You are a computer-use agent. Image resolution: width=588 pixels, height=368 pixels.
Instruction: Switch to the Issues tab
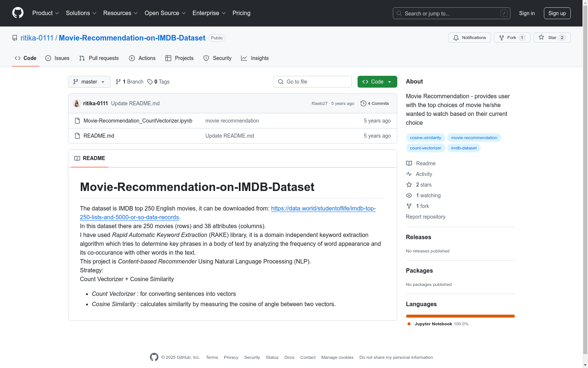[x=57, y=58]
